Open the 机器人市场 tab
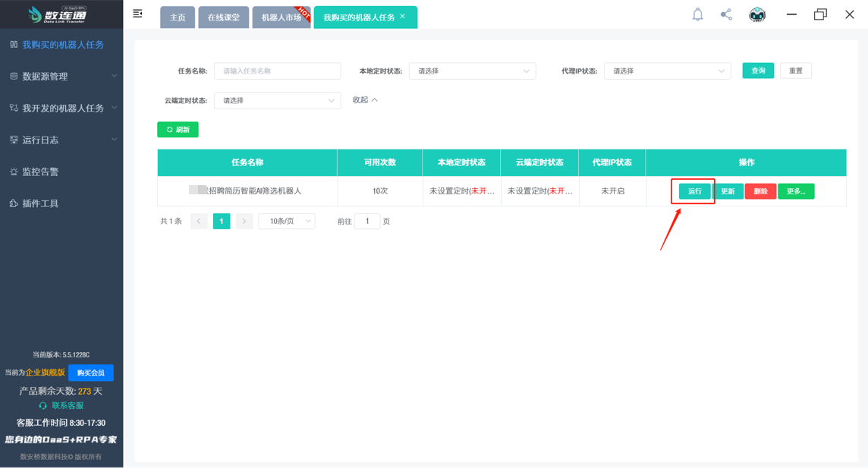The image size is (868, 469). point(281,17)
